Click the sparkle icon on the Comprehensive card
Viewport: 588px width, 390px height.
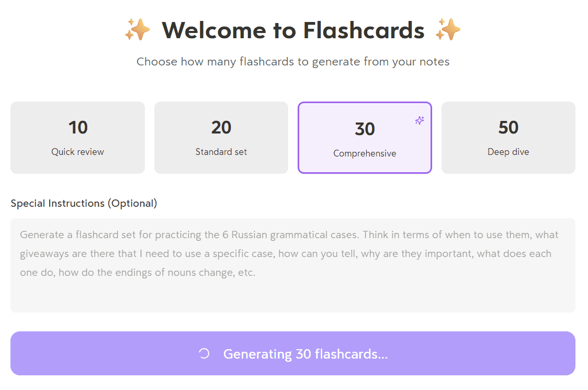coord(419,120)
